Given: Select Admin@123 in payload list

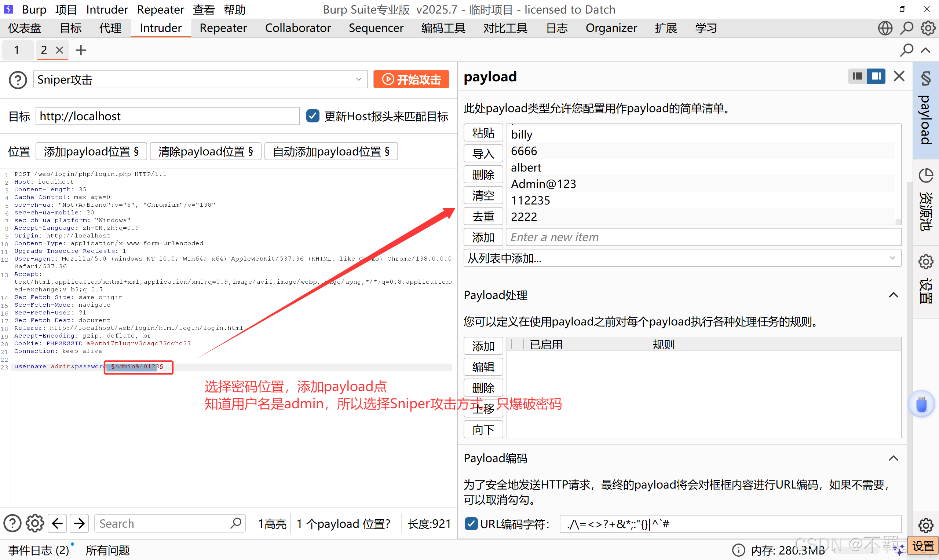Looking at the screenshot, I should click(700, 184).
